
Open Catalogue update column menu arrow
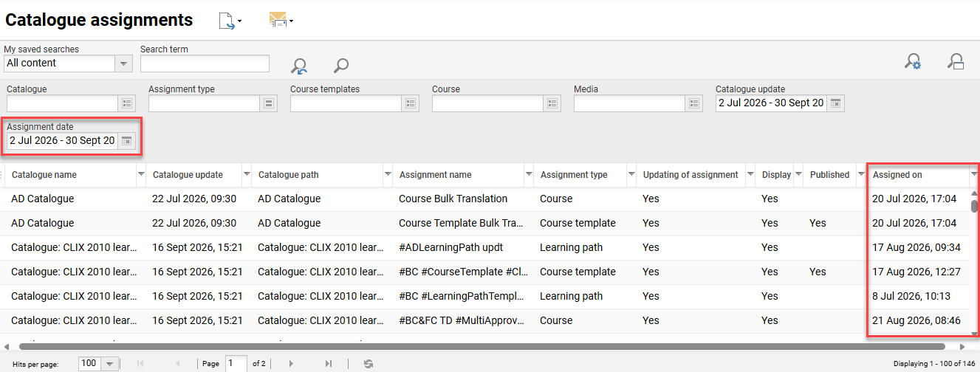246,175
